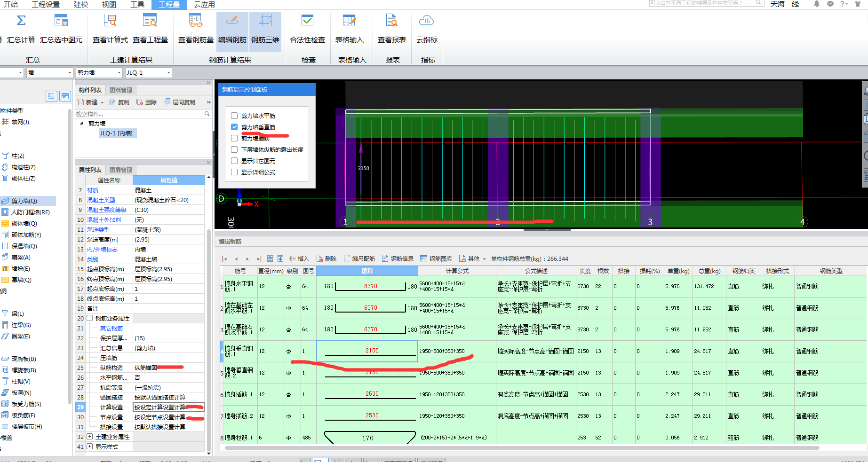This screenshot has height=462, width=868.
Task: Click 删除 in component list toolbar
Action: point(147,102)
